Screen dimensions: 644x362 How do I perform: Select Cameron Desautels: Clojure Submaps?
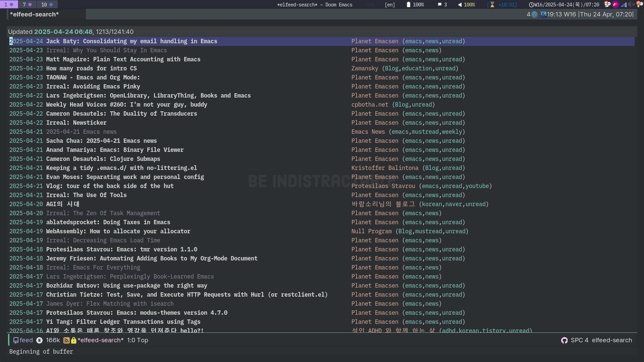(103, 159)
